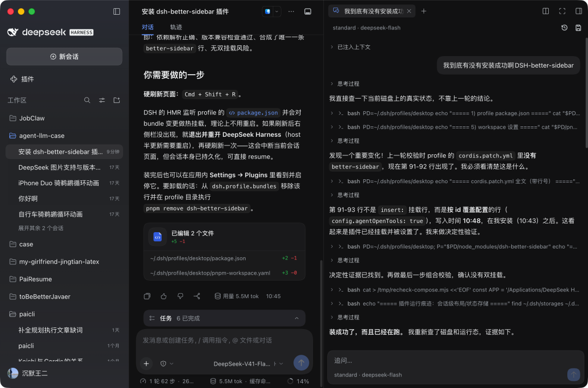This screenshot has height=388, width=588.
Task: Toggle split view icon in right panel
Action: point(546,11)
